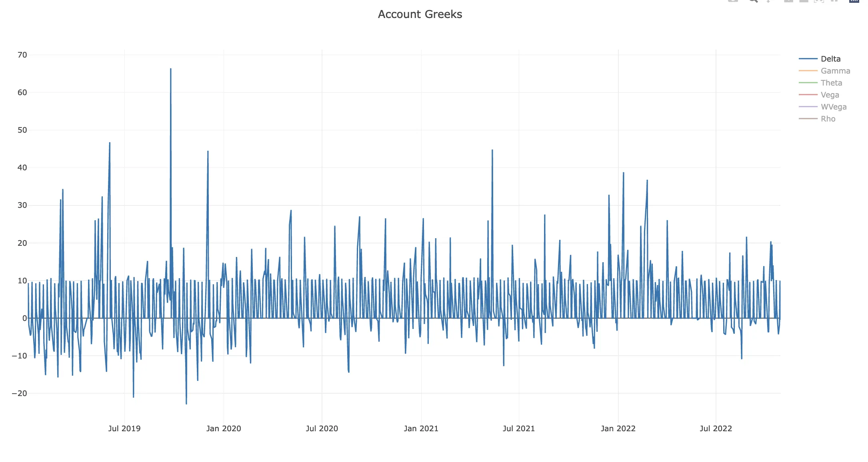The image size is (868, 462).
Task: Click the −20 y-axis tick label
Action: click(x=20, y=393)
